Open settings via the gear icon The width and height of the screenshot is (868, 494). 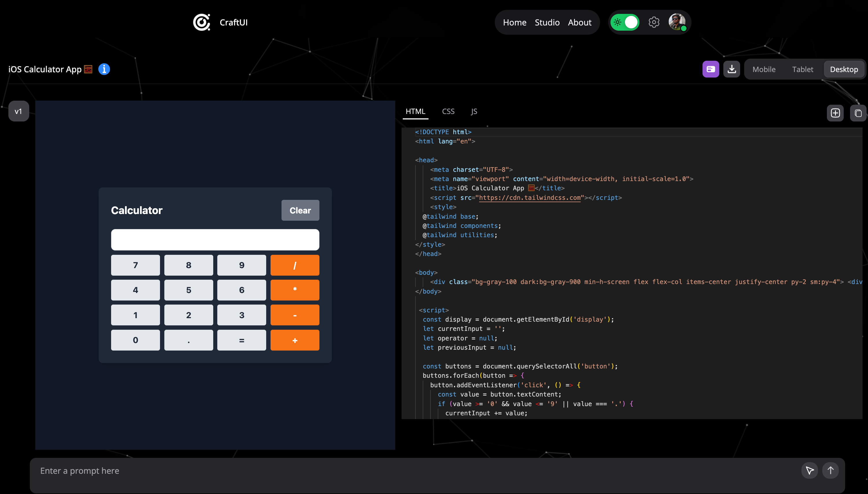[654, 22]
